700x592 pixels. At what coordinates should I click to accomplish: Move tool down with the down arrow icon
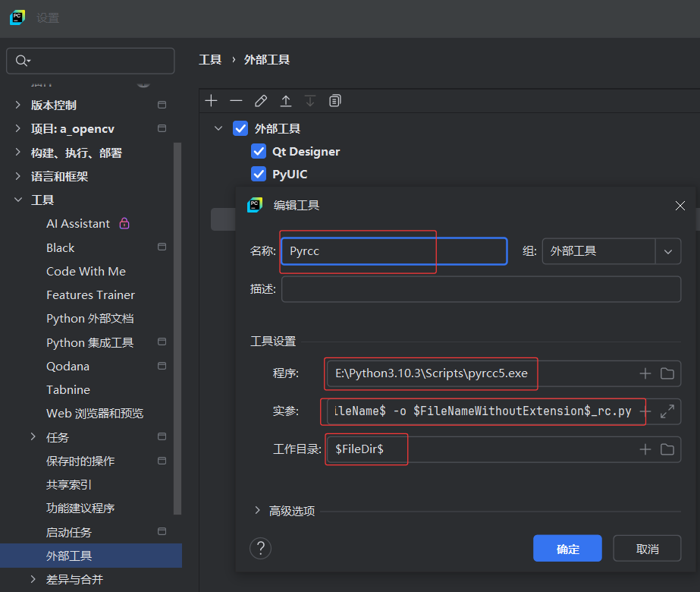[x=310, y=101]
